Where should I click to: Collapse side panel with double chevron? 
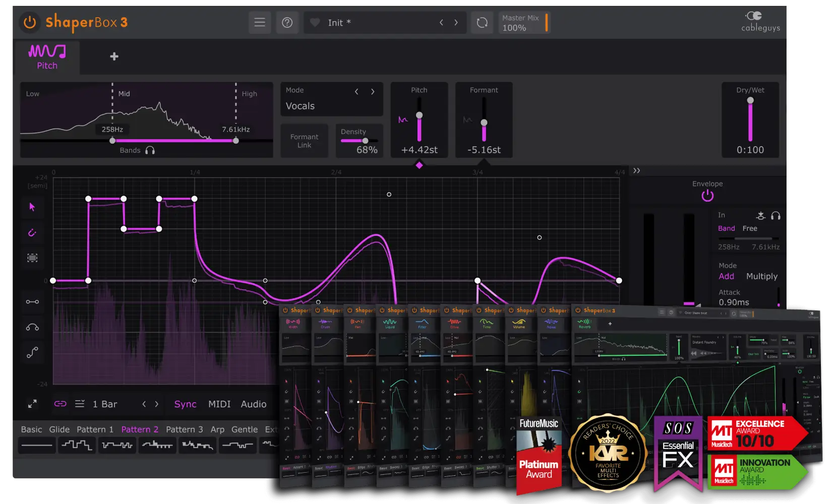[637, 171]
